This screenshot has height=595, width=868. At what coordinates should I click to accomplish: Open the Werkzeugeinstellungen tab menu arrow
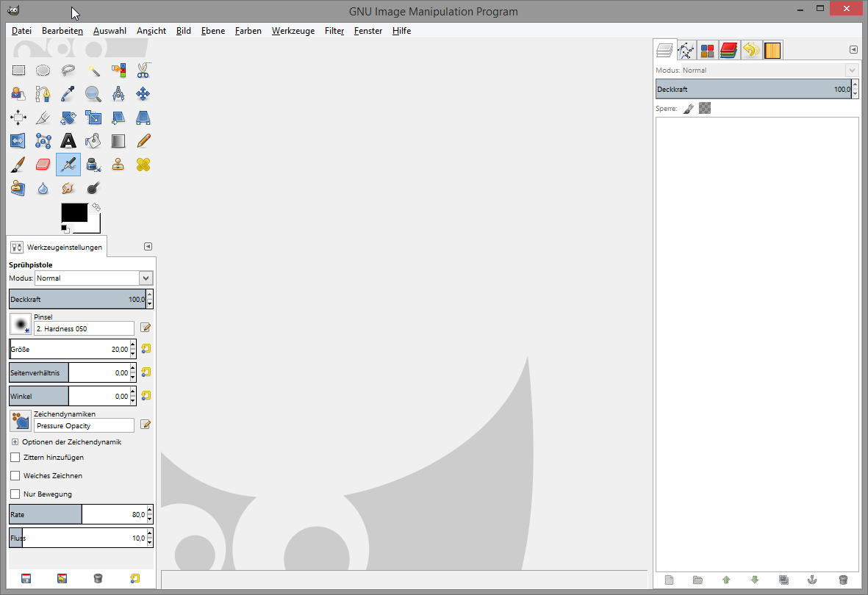tap(148, 247)
